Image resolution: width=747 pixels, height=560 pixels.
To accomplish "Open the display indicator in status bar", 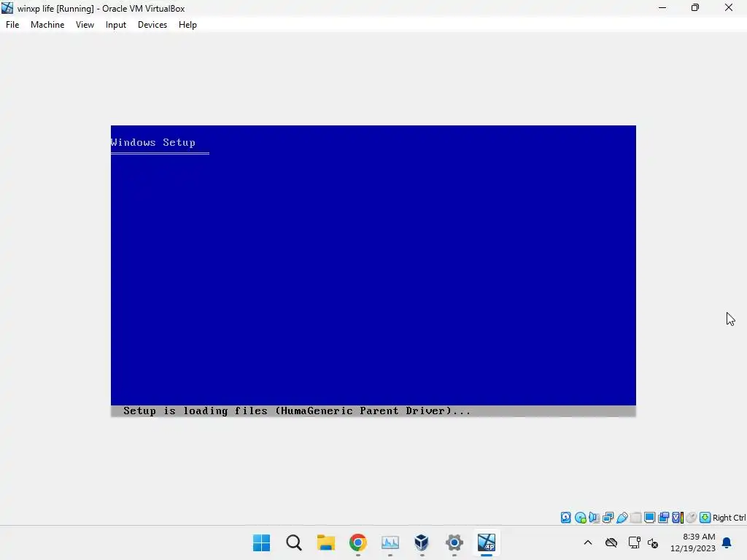I will tap(649, 518).
